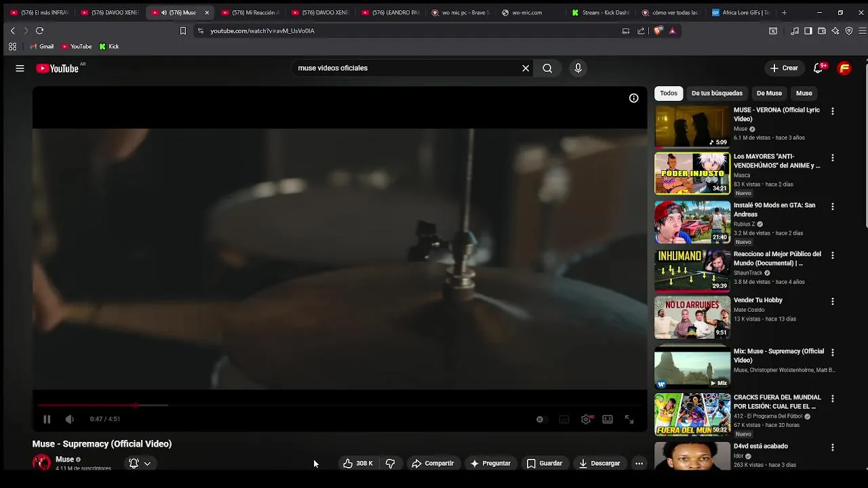The width and height of the screenshot is (868, 488).
Task: Open Leo AI sparkle icon
Action: tap(835, 30)
